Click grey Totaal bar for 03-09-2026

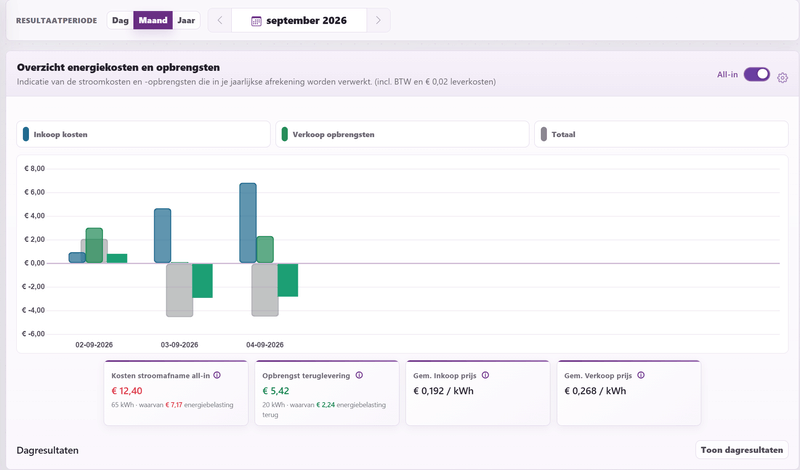click(x=180, y=290)
